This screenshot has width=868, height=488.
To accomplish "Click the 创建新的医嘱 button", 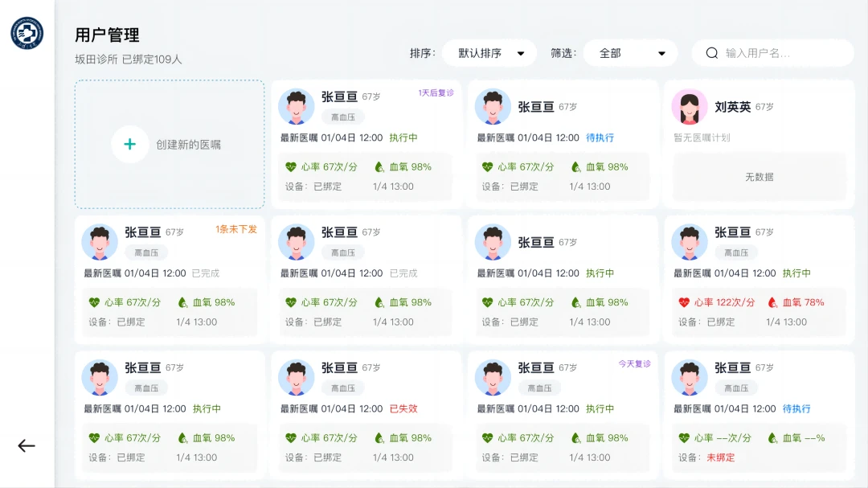I will pos(170,144).
